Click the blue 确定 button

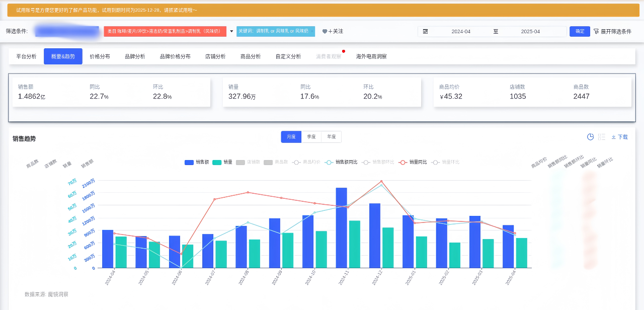(x=580, y=31)
